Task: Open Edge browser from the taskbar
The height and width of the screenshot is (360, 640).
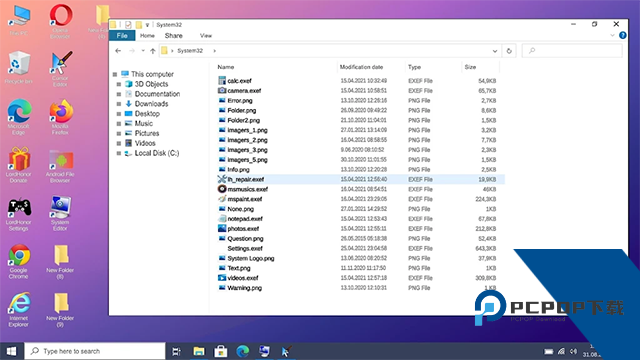Action: (x=243, y=351)
